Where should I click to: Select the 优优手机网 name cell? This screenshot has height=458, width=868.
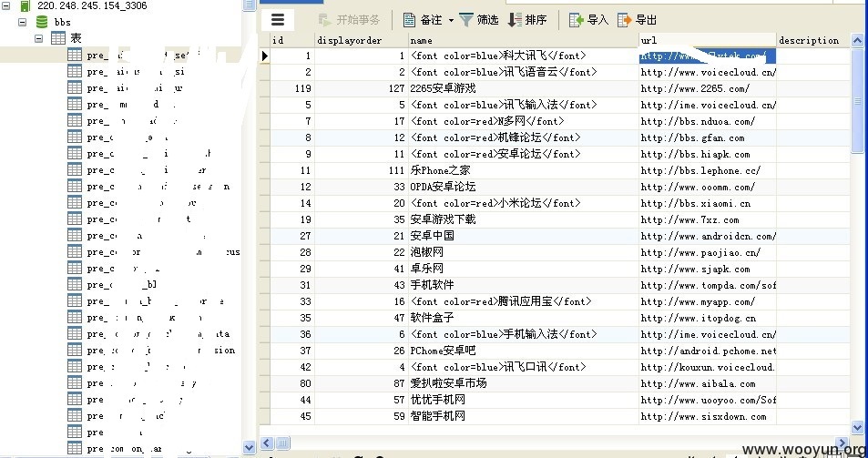[x=523, y=400]
